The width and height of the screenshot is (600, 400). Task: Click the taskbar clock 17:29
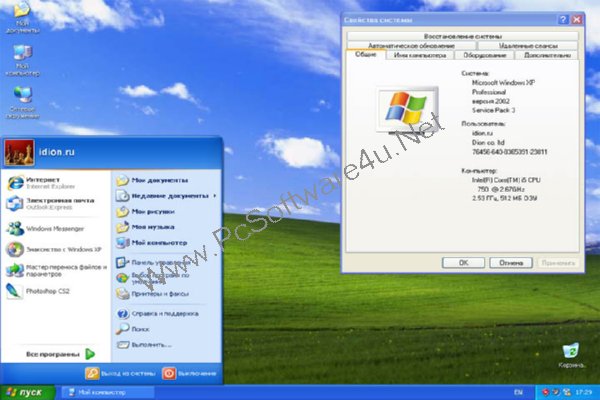pyautogui.click(x=583, y=392)
